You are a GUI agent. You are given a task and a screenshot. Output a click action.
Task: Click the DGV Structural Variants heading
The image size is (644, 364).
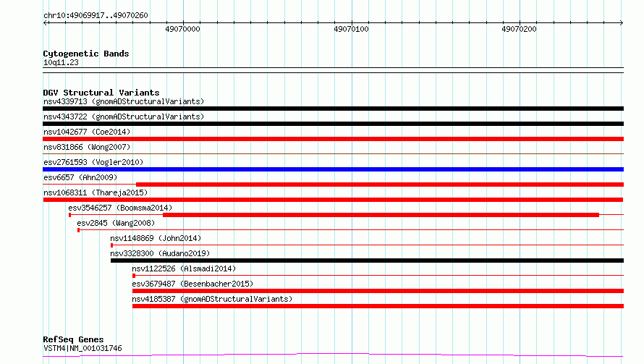point(101,93)
